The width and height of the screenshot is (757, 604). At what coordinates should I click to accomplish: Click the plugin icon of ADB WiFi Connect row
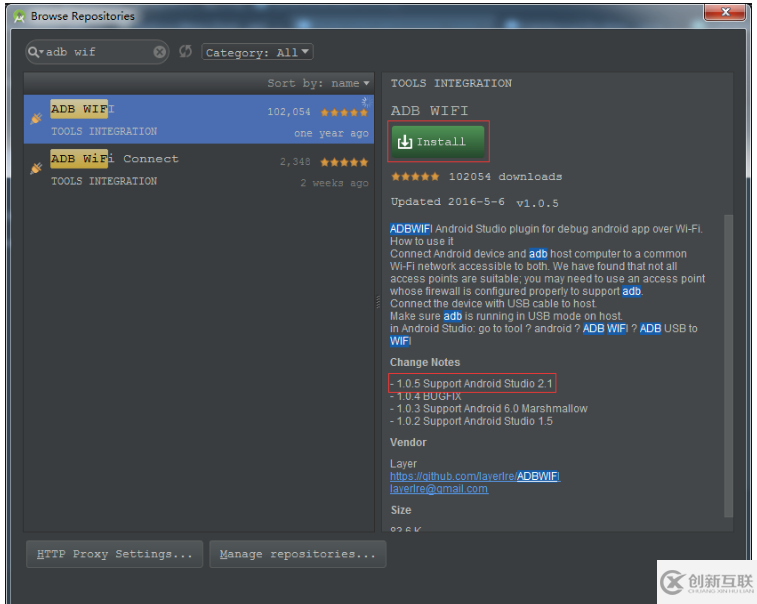pyautogui.click(x=36, y=168)
